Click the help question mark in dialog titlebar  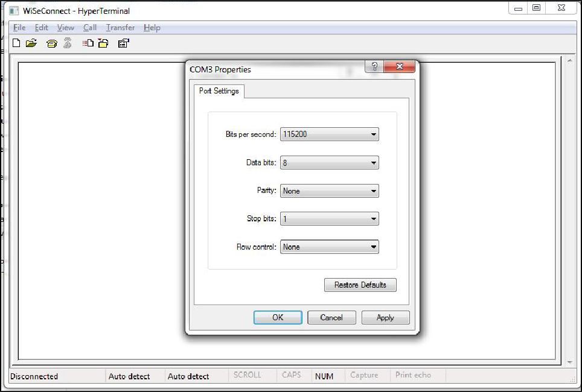(374, 66)
